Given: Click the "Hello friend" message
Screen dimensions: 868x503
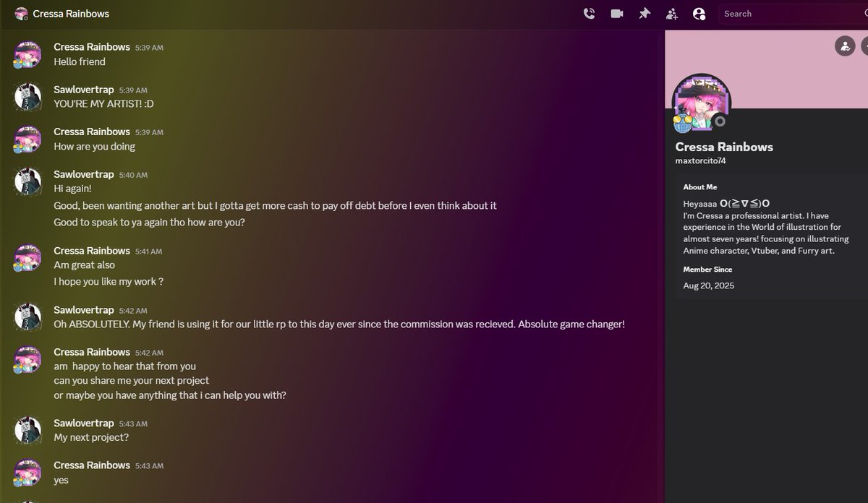Looking at the screenshot, I should (x=80, y=62).
